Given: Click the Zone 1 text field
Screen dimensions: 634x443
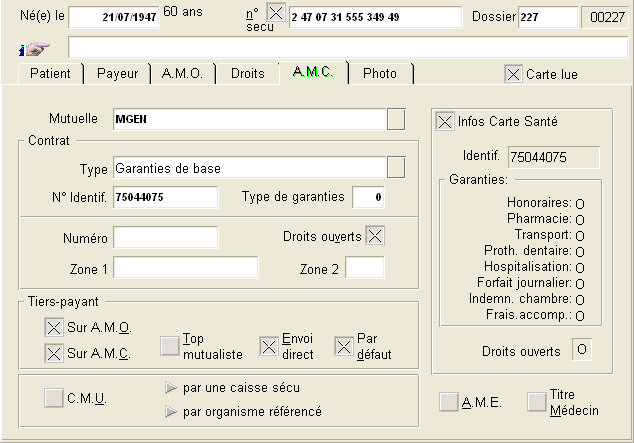Looking at the screenshot, I should click(x=185, y=268).
